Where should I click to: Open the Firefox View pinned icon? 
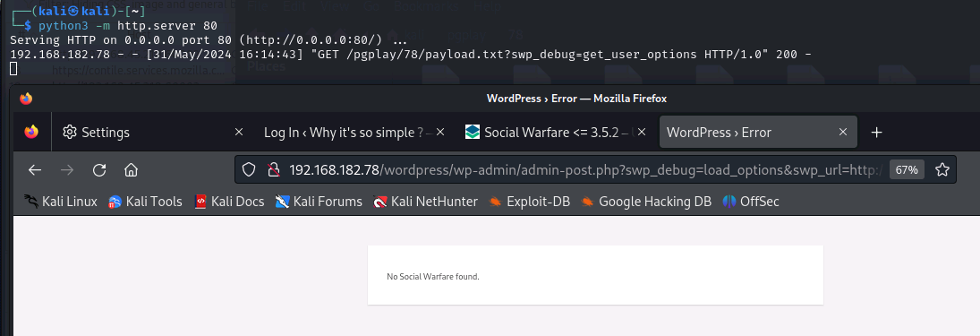coord(30,132)
